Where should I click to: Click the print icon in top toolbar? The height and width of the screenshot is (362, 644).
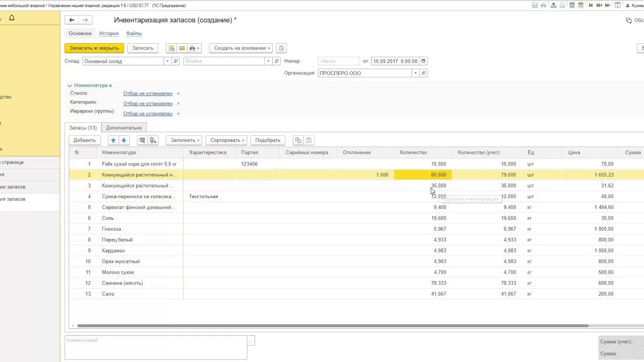click(543, 6)
